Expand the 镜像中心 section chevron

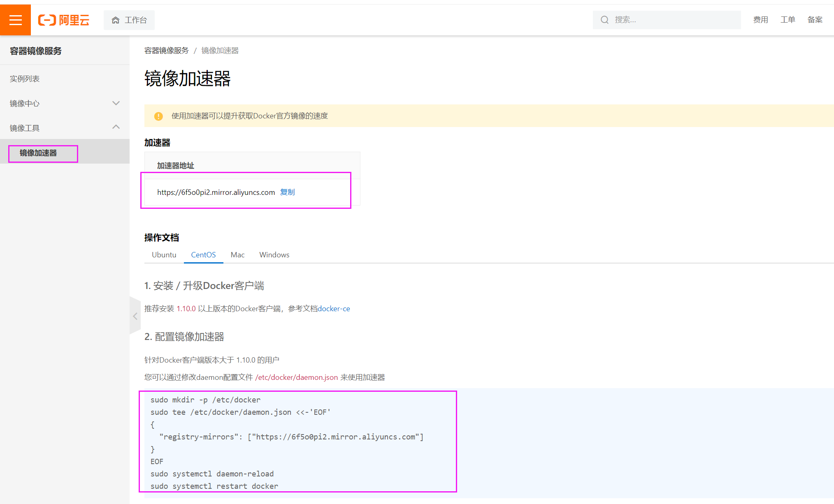tap(116, 103)
